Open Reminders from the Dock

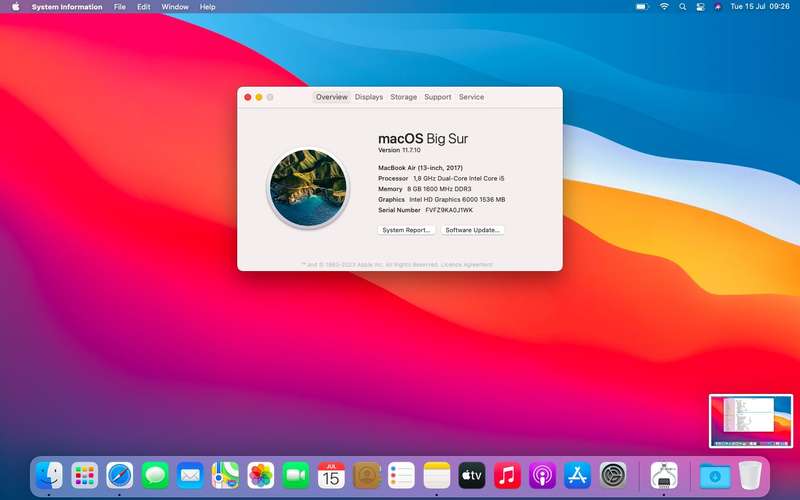(x=402, y=476)
